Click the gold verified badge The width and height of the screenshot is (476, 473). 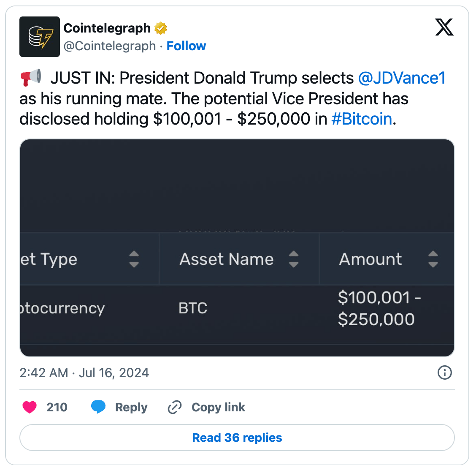[x=161, y=28]
